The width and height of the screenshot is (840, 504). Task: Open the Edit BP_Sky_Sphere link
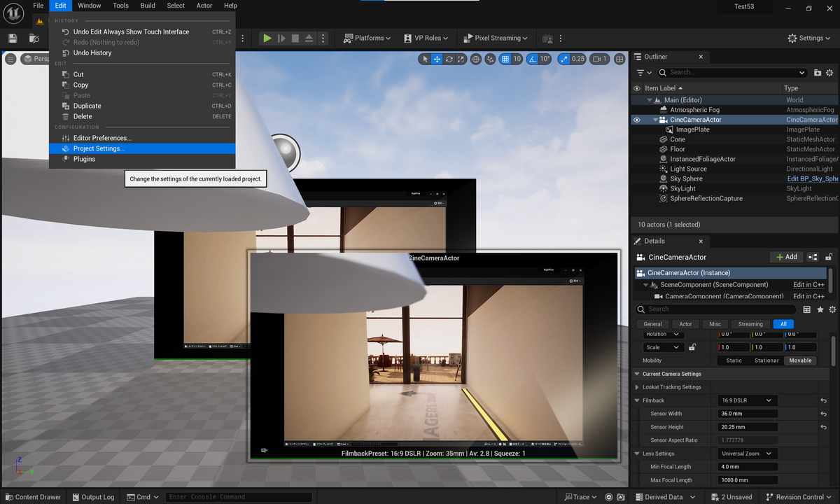point(813,178)
